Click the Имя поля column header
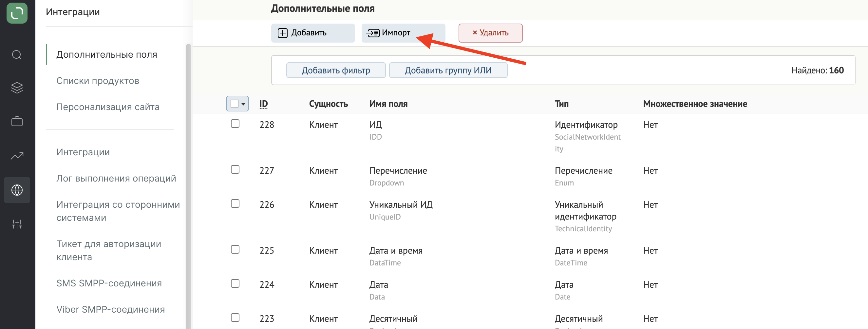Viewport: 868px width, 329px height. (x=388, y=104)
